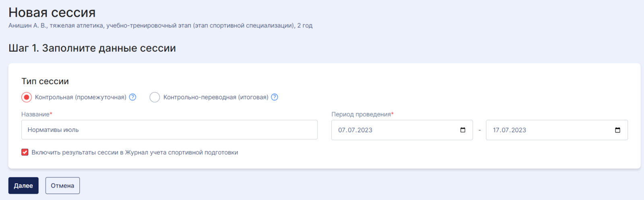
Task: Click the end date field 17.07.2023
Action: [x=557, y=130]
